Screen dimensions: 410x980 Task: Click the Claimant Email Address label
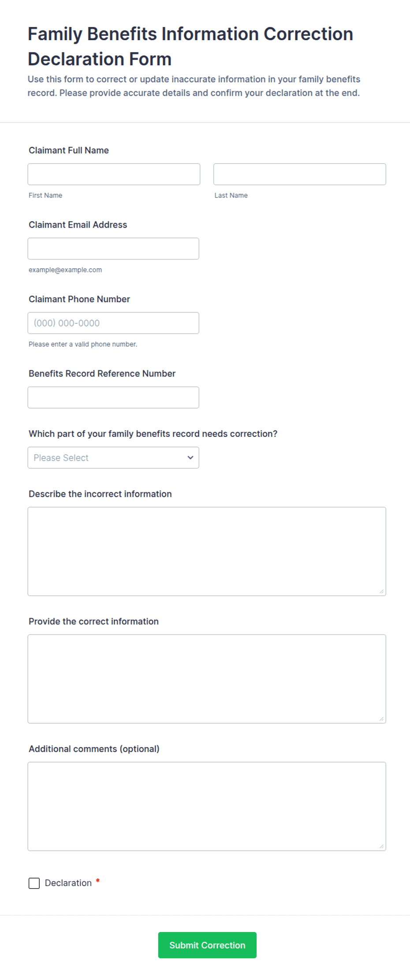(x=78, y=225)
